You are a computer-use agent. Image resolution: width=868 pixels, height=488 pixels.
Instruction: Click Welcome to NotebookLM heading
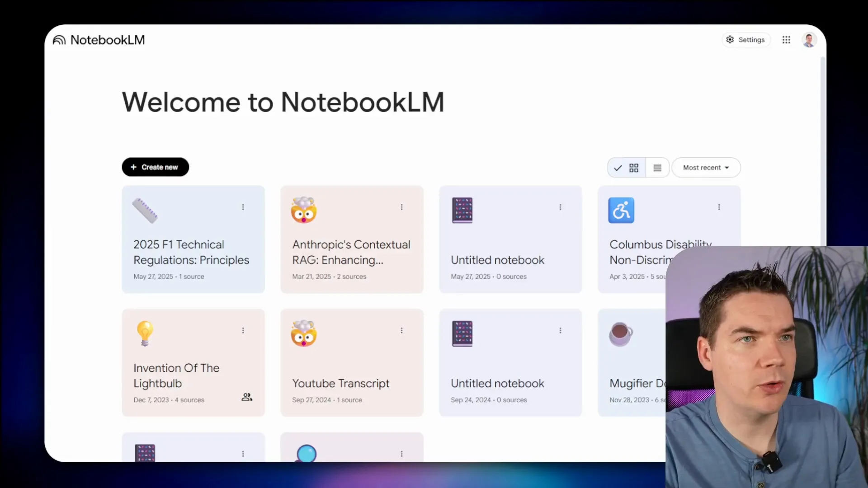(283, 102)
